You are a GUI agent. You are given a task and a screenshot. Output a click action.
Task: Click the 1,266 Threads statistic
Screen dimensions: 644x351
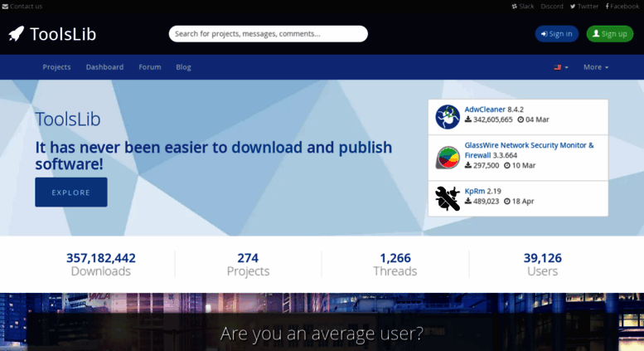(x=395, y=264)
